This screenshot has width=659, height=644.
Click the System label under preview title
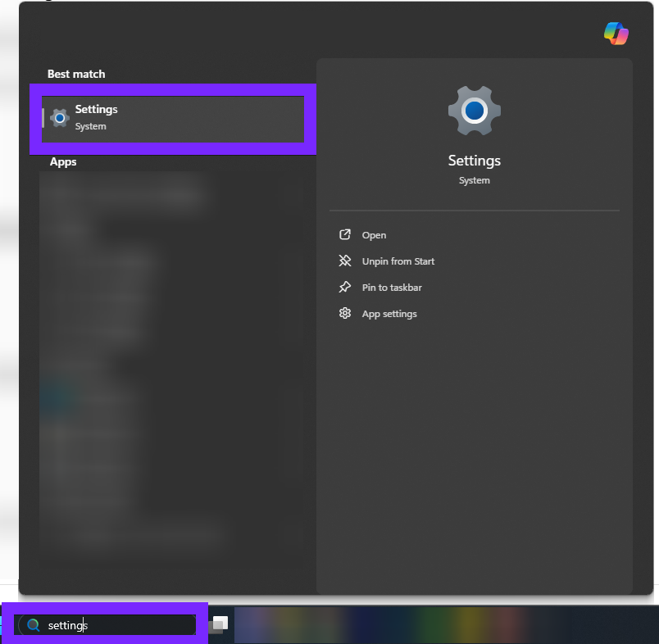(x=474, y=180)
